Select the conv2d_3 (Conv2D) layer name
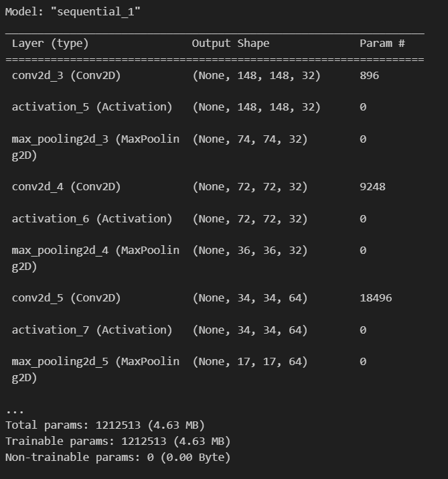448x479 pixels. pos(66,76)
